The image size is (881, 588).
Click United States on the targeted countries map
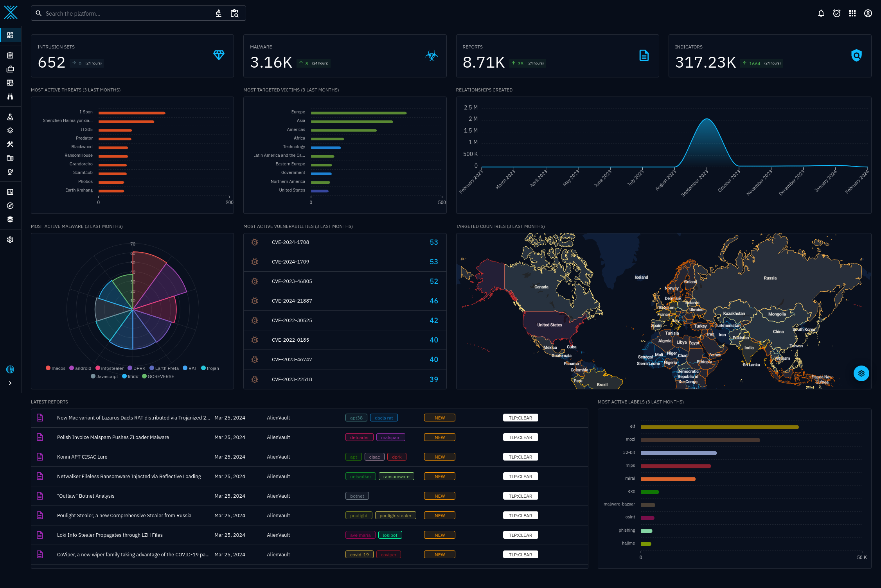pos(549,325)
